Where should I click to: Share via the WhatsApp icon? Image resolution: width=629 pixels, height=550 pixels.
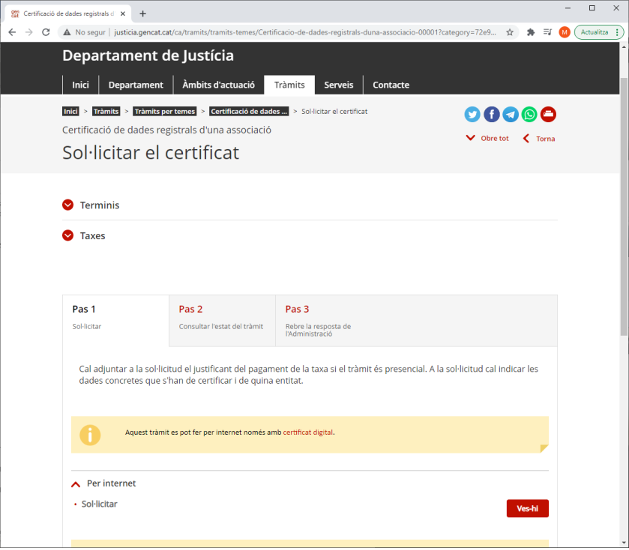529,114
